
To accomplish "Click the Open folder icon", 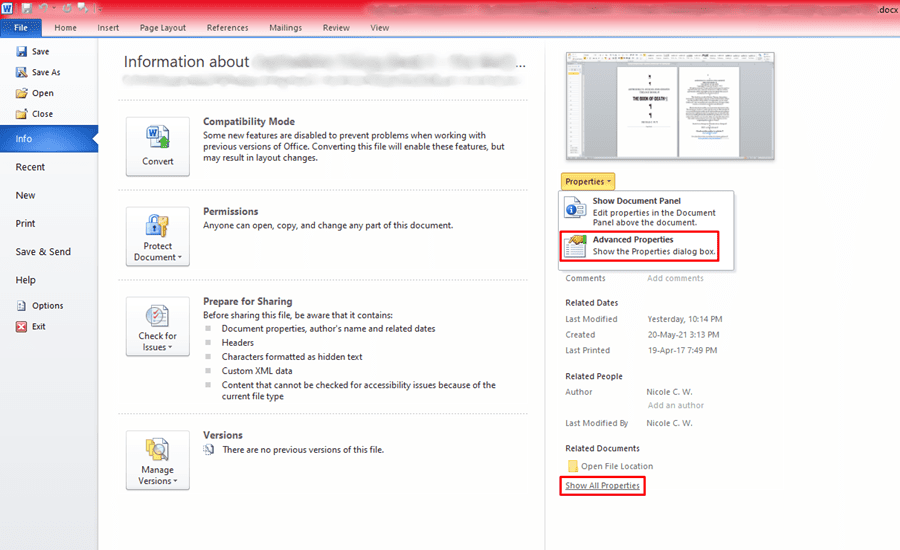I will (21, 93).
